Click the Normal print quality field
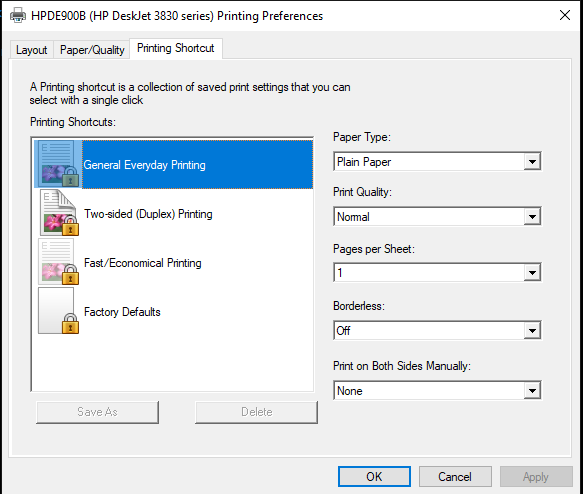Viewport: 583px width, 494px height. (x=437, y=217)
